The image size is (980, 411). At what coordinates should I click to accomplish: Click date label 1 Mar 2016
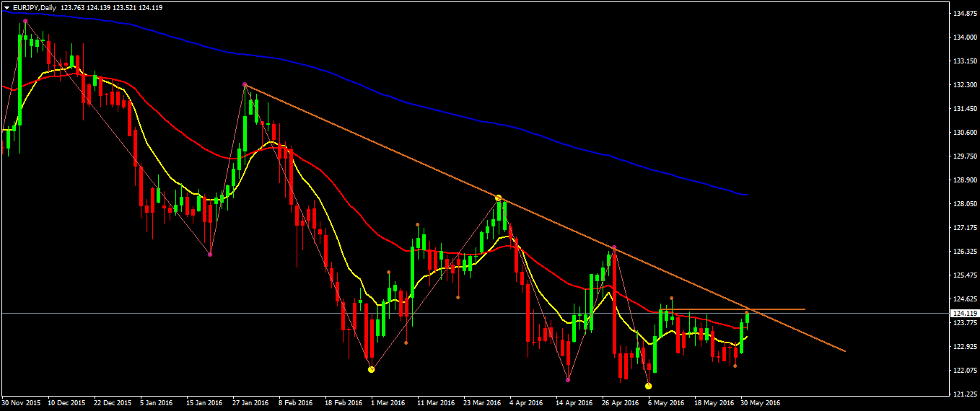click(388, 403)
